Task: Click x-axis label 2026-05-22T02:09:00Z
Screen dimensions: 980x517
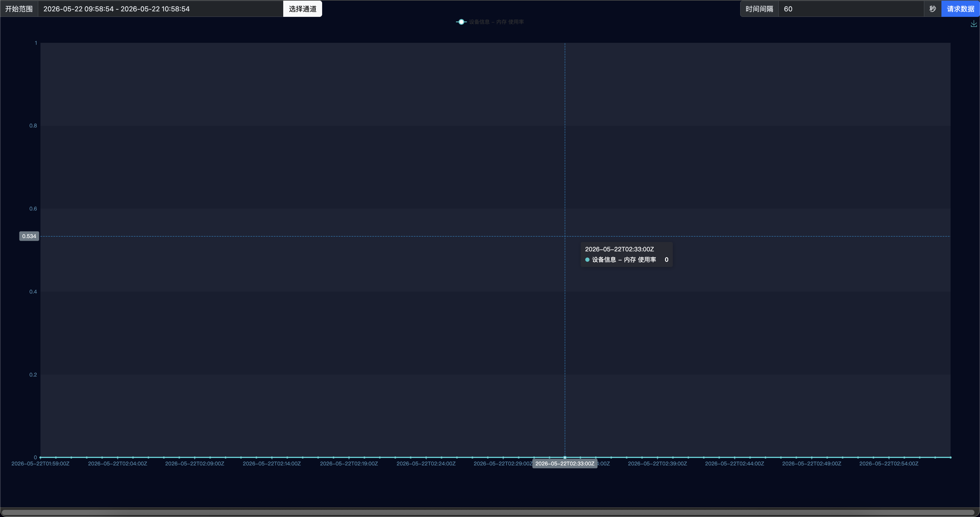Action: click(195, 463)
